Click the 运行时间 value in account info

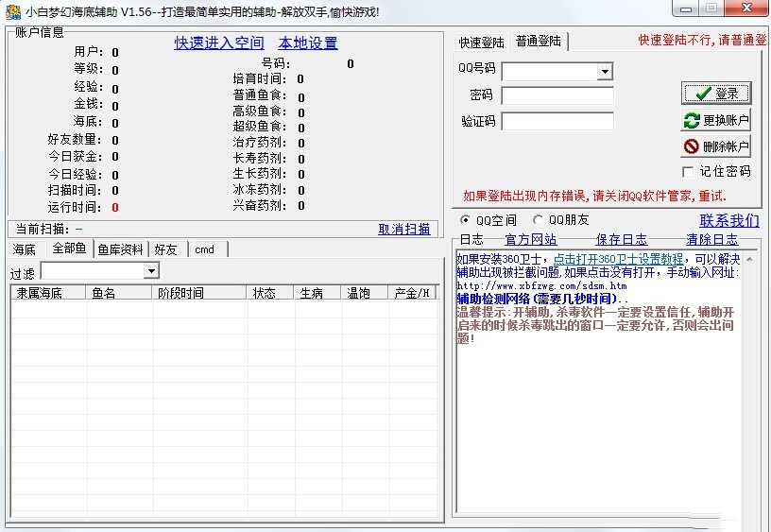click(115, 208)
